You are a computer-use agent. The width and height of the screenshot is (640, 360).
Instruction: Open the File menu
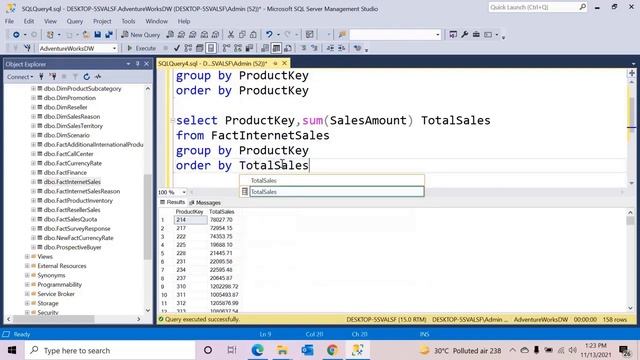point(9,21)
